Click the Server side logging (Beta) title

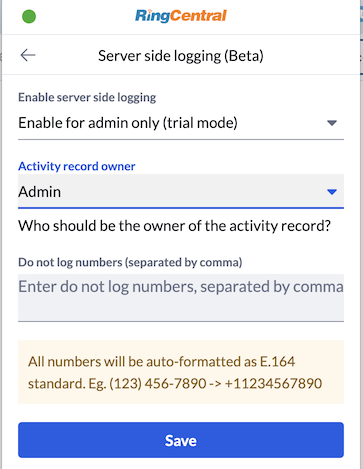click(181, 56)
